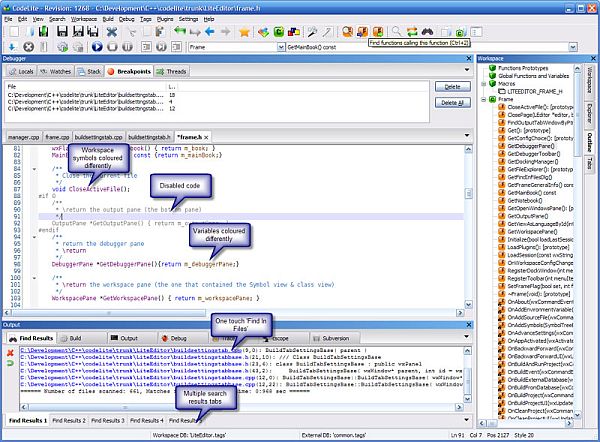Click the Pause debugger icon
Image resolution: width=600 pixels, height=442 pixels.
point(127,47)
